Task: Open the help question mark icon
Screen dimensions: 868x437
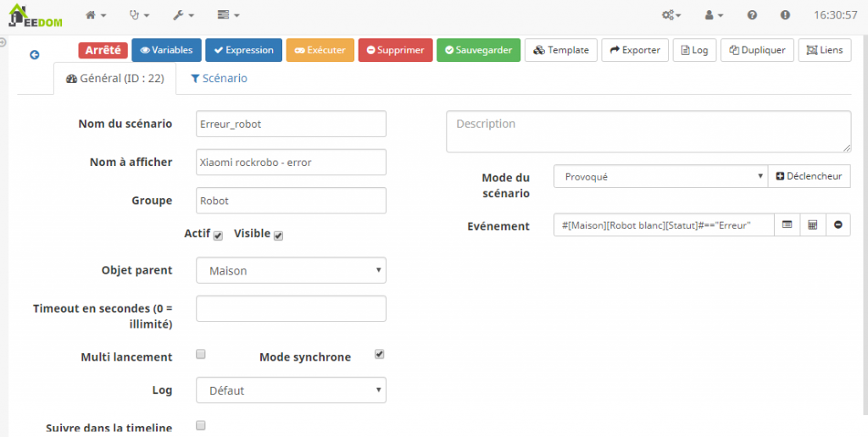Action: point(752,15)
